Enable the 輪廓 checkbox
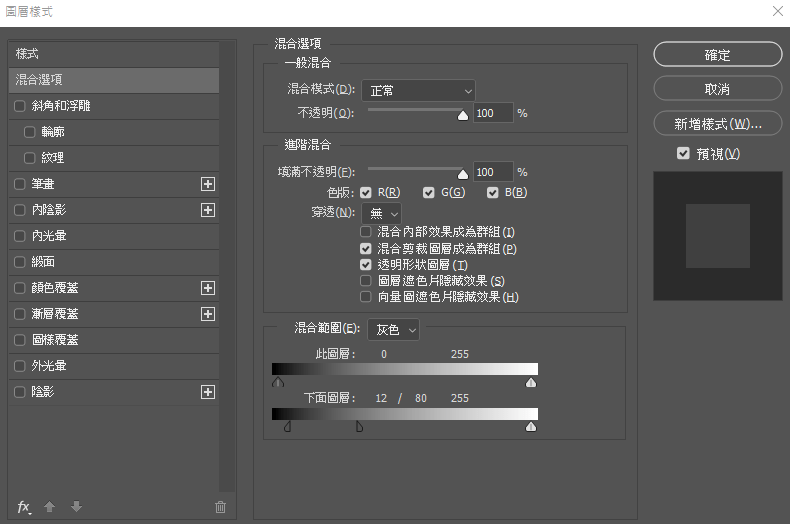The image size is (790, 524). 30,132
